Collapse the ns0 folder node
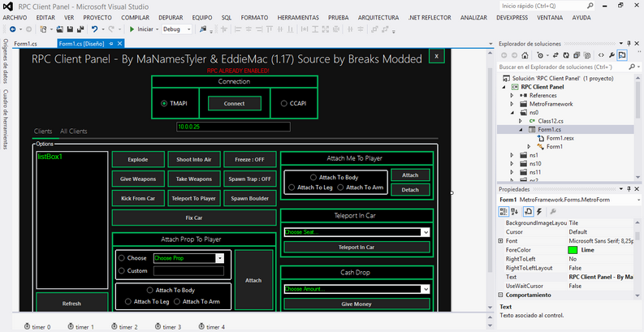 (x=512, y=113)
